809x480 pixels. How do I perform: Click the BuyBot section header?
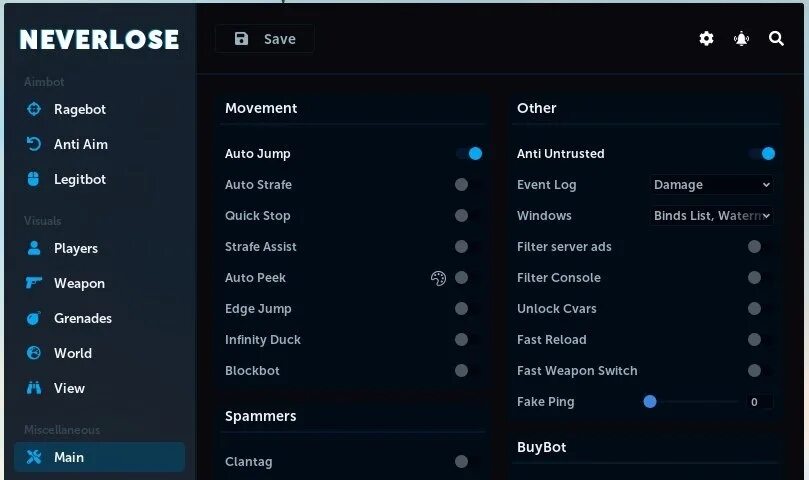[542, 447]
